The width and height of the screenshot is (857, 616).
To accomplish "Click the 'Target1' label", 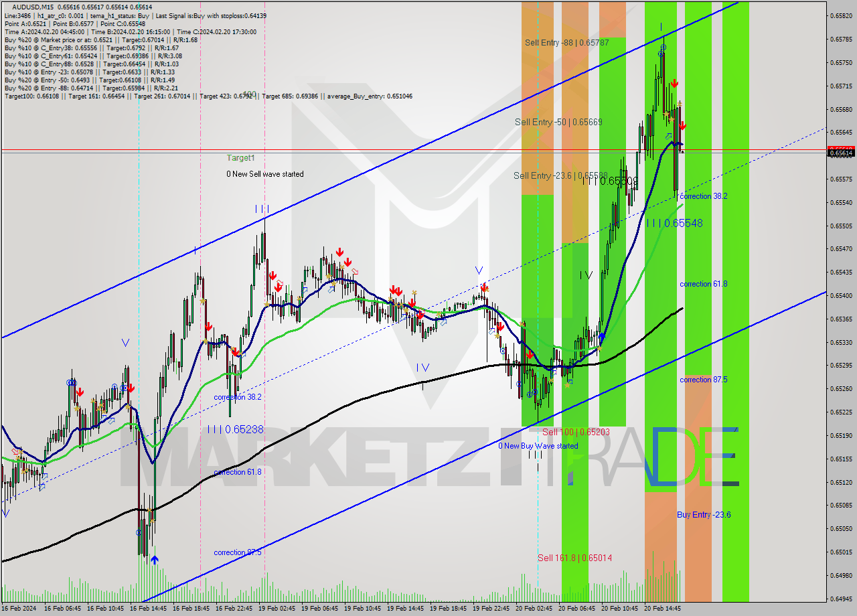I will [x=240, y=158].
